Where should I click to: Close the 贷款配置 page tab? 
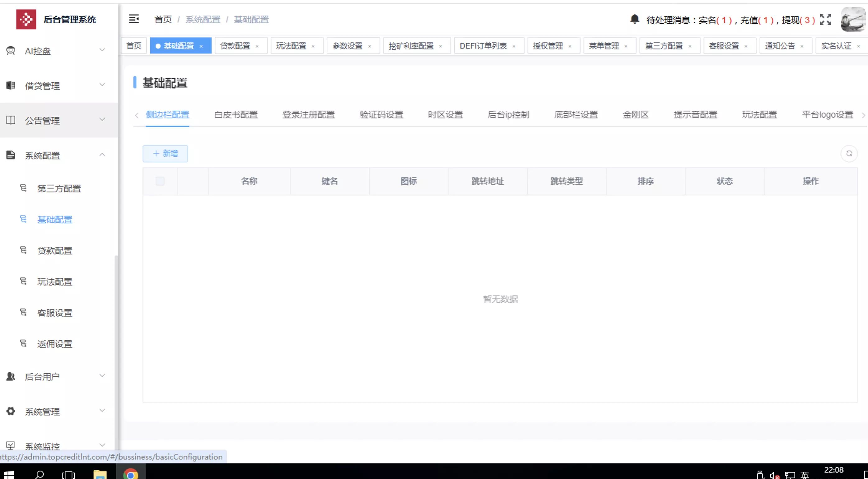point(257,46)
